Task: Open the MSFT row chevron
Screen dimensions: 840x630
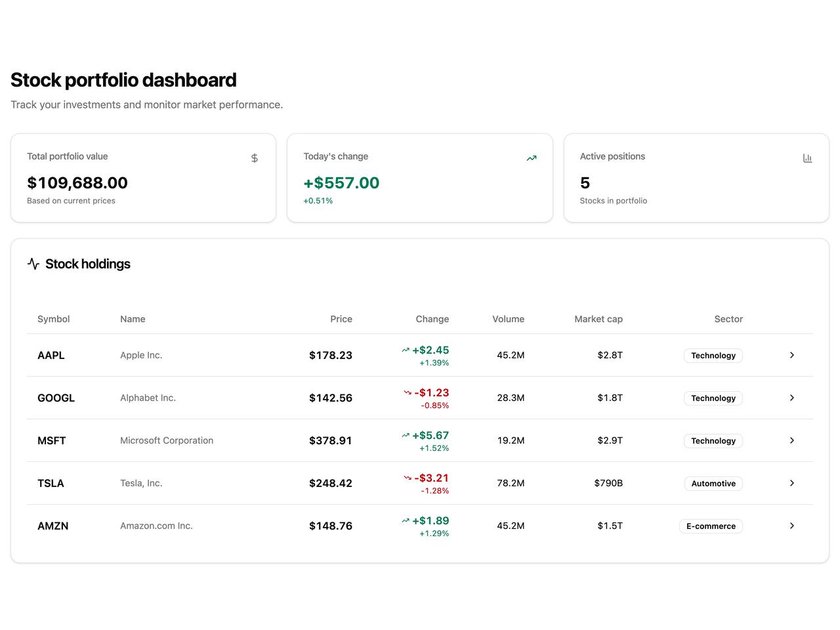Action: click(x=792, y=440)
